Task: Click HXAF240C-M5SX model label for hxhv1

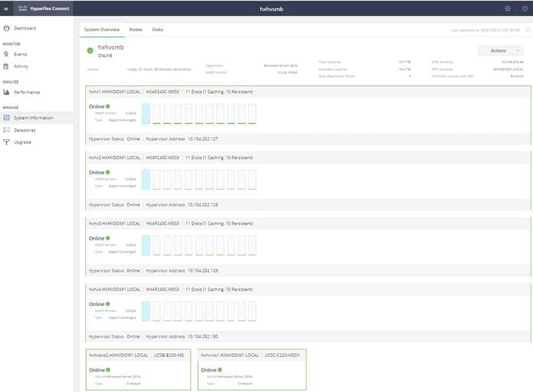Action: [x=163, y=91]
